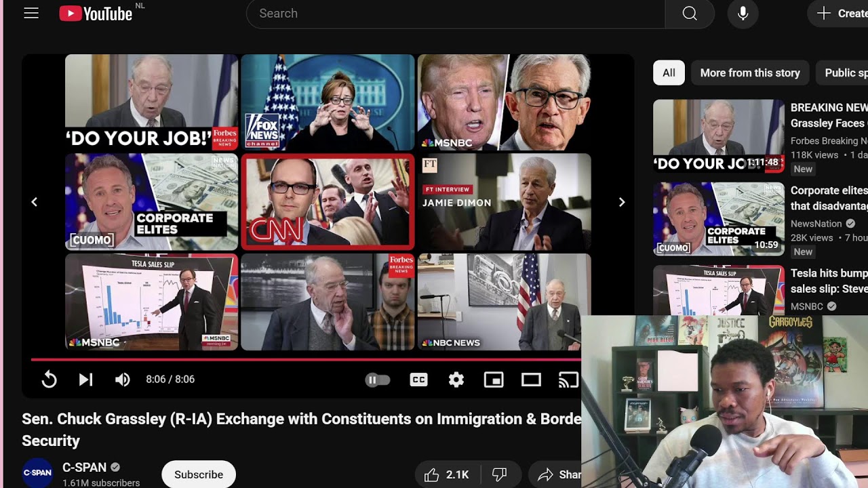868x488 pixels.
Task: Open the 'DO YOUR JOB!' Forbes suggestion in the player
Action: pyautogui.click(x=151, y=102)
